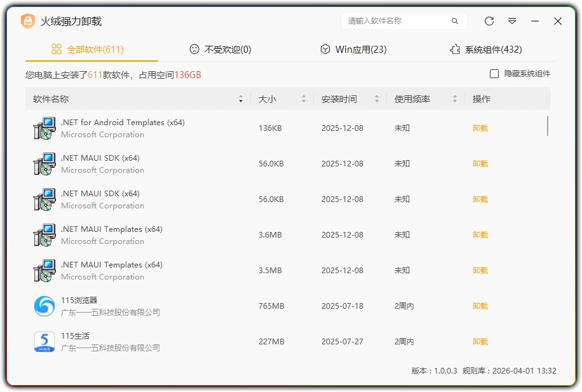Uninstall 115浏览器 via its 卸载 link
The image size is (582, 392).
tap(480, 306)
